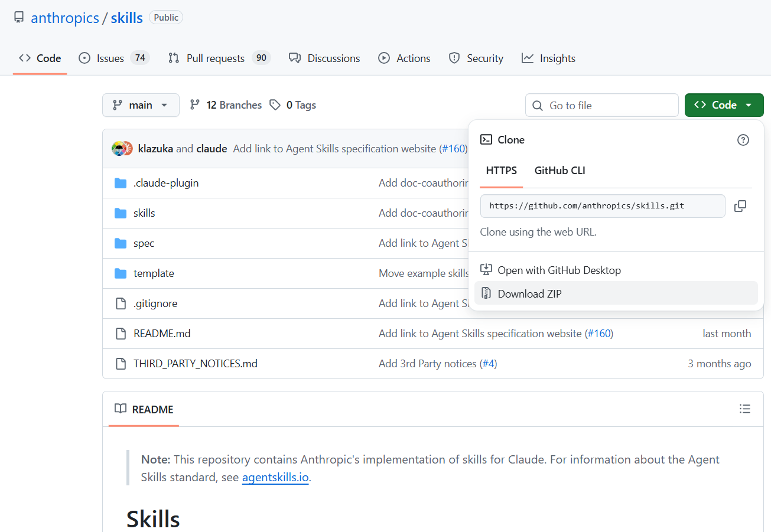
Task: Click the repository icon beside anthropics
Action: [19, 18]
